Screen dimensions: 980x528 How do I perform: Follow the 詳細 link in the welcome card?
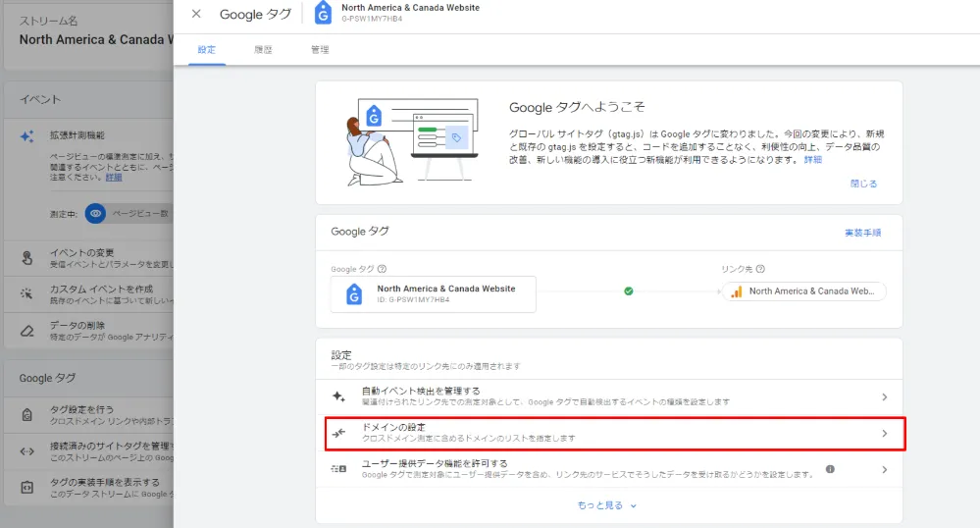[x=813, y=160]
